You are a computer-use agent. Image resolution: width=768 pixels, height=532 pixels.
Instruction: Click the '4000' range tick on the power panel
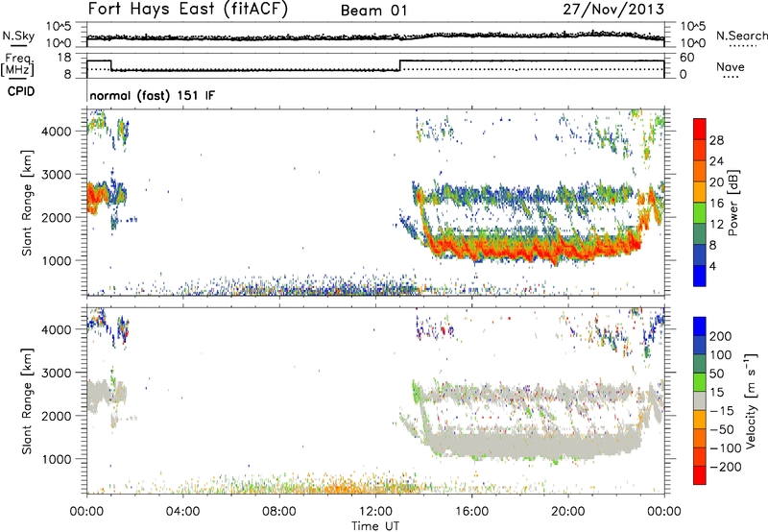pos(57,132)
